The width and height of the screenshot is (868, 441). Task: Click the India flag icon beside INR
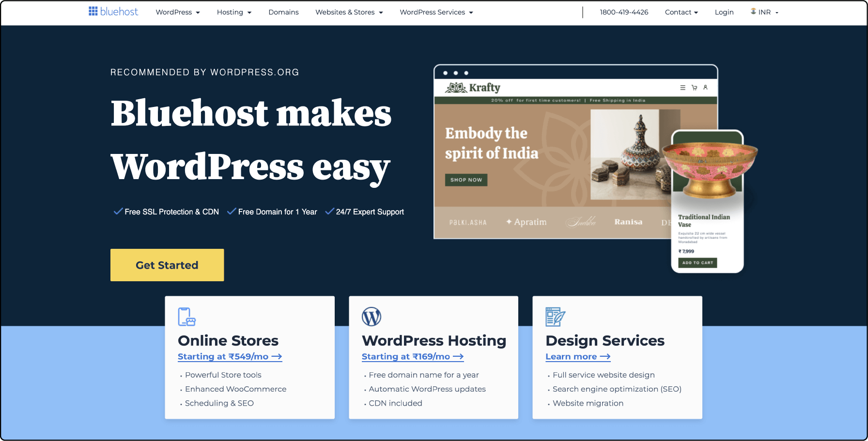753,11
